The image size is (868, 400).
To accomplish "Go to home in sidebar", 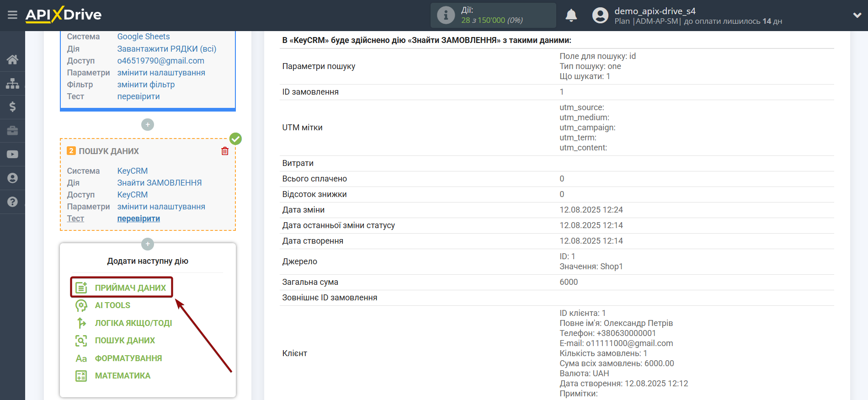I will point(12,59).
